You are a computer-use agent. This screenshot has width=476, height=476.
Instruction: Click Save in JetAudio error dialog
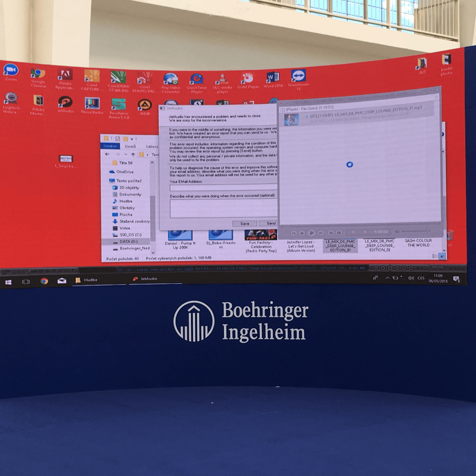245,224
